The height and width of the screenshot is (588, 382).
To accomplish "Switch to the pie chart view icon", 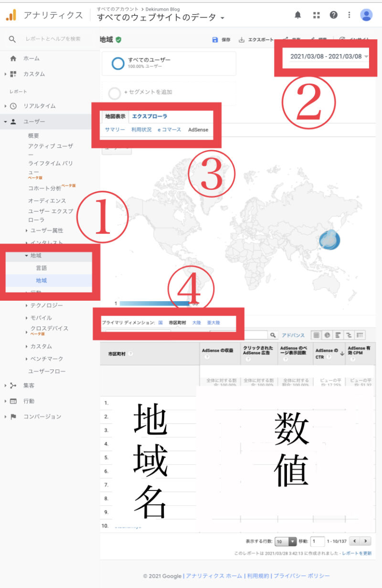I will 327,336.
